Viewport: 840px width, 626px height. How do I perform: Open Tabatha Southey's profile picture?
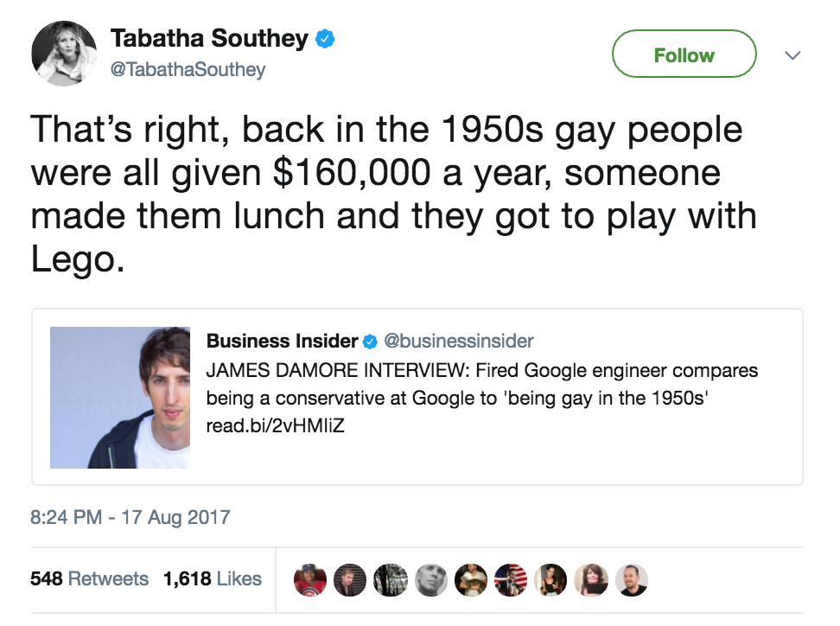(64, 54)
